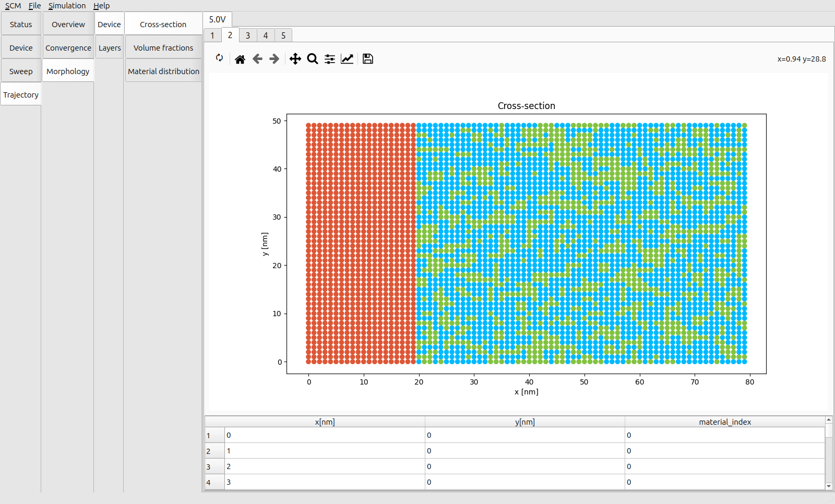The width and height of the screenshot is (835, 504).
Task: Open the Material distribution tab
Action: click(x=163, y=71)
